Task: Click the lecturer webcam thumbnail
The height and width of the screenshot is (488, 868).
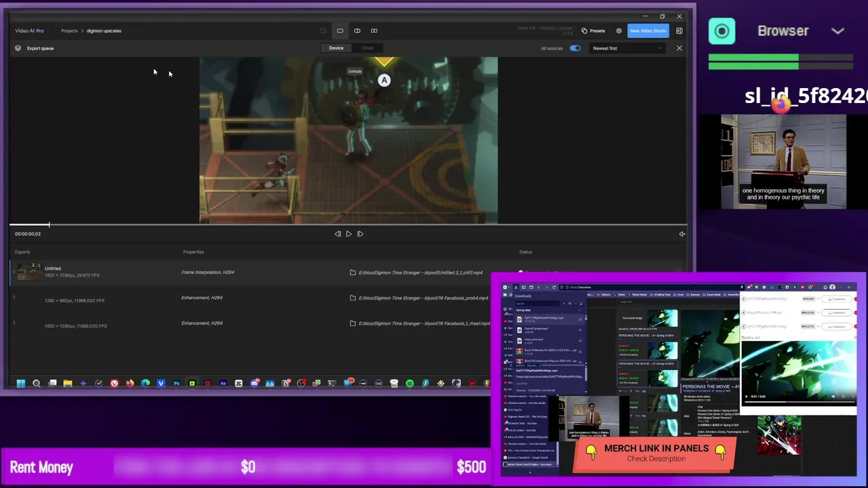Action: pyautogui.click(x=784, y=161)
